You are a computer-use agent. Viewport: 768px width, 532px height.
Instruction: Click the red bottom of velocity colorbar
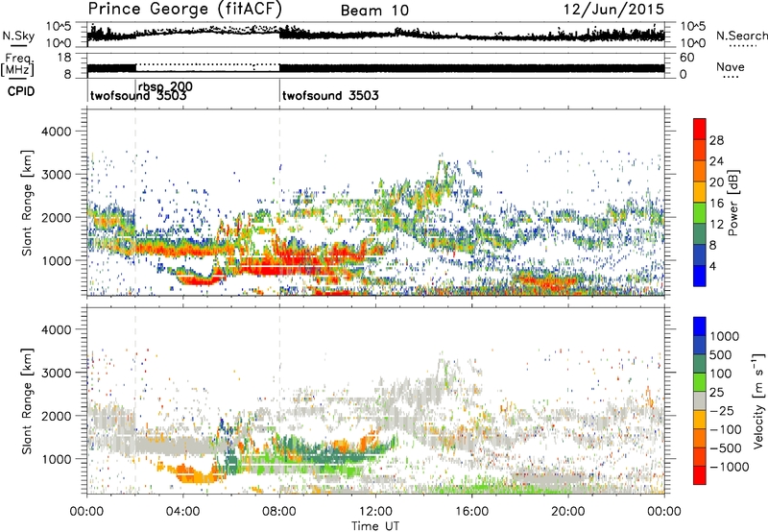click(700, 475)
